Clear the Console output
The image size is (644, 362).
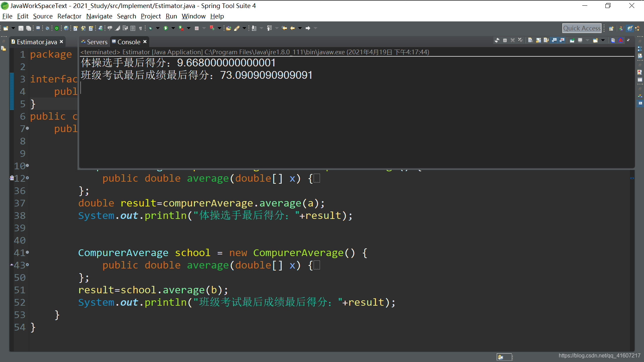pos(531,40)
